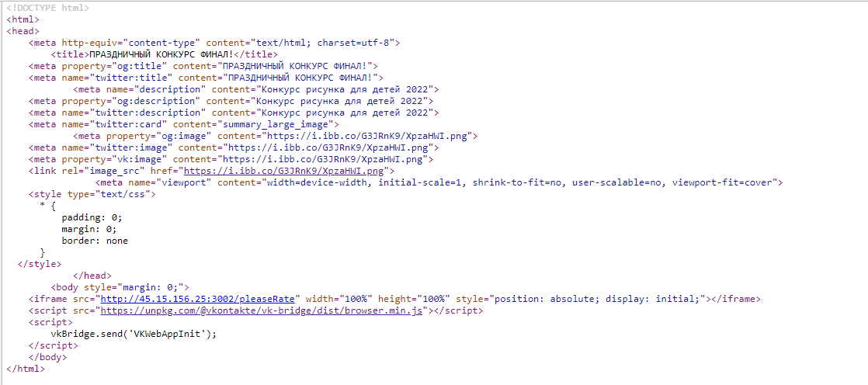Click the opening "<head>" tag
This screenshot has height=385, width=868.
point(23,31)
